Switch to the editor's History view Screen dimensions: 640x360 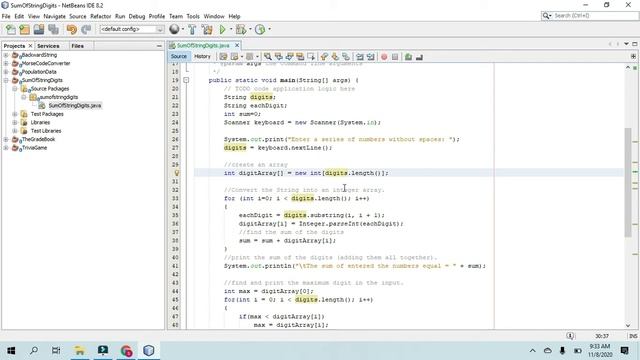202,56
